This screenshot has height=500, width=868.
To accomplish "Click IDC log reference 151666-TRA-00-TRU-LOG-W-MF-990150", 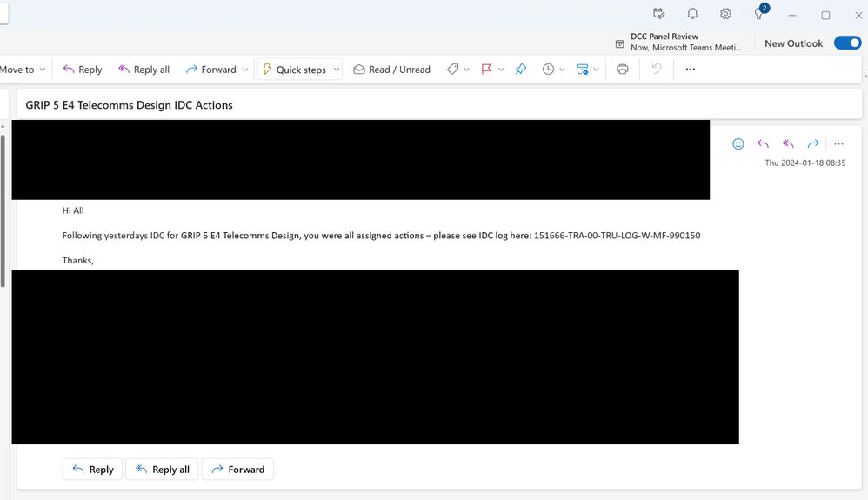I will pos(617,236).
